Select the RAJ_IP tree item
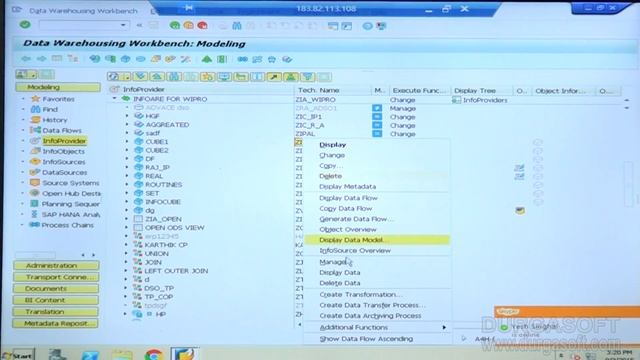 click(x=157, y=167)
